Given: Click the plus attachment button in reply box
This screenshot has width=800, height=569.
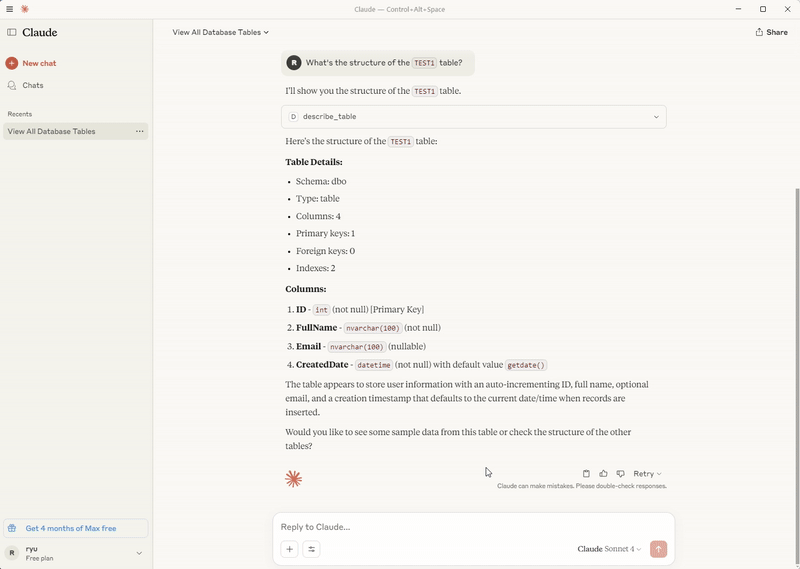Looking at the screenshot, I should [289, 549].
